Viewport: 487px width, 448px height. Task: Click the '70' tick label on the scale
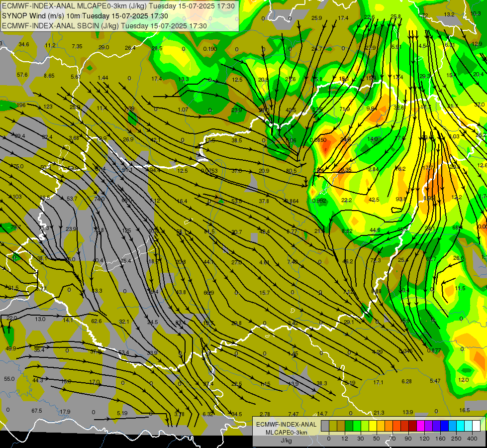tap(392, 439)
